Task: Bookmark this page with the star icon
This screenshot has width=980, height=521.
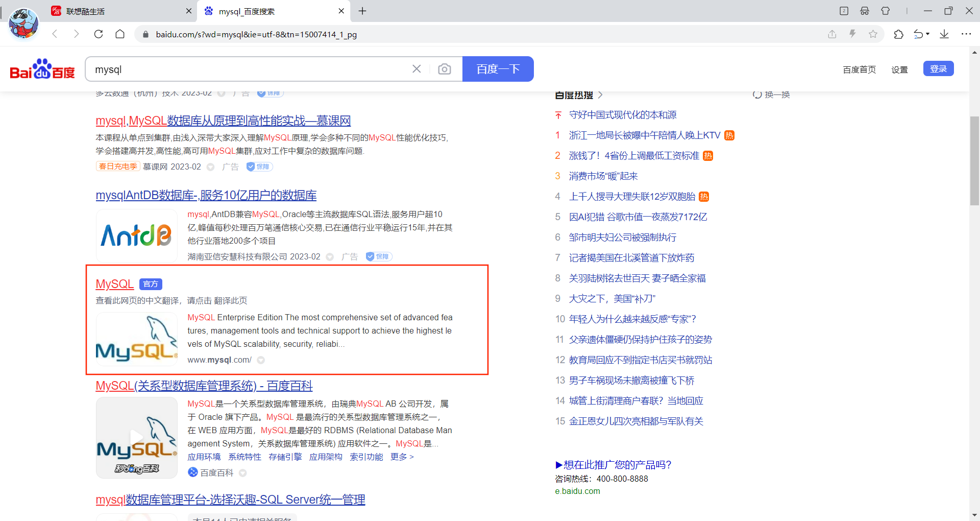Action: [x=873, y=34]
